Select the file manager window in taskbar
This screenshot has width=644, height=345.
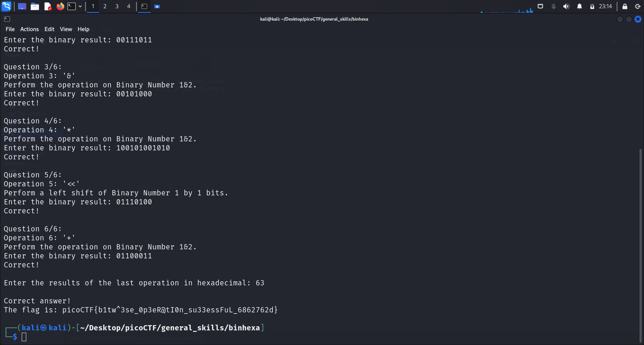pyautogui.click(x=157, y=6)
